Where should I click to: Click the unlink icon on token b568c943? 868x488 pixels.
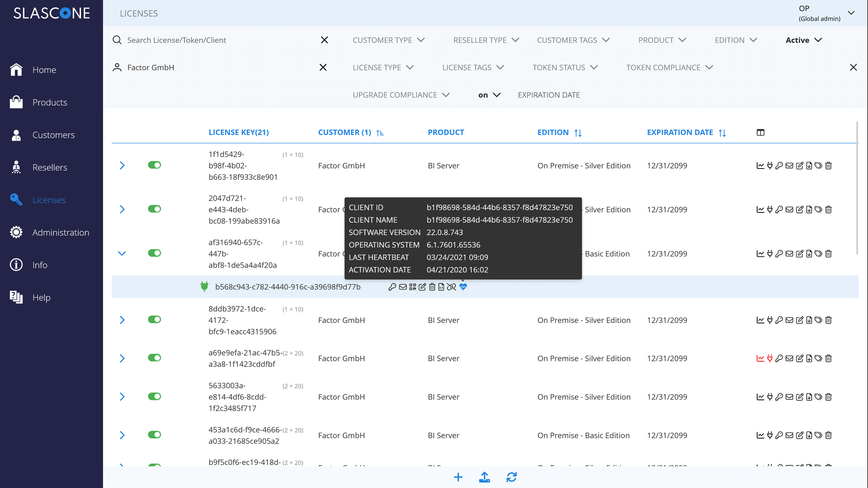tap(451, 287)
